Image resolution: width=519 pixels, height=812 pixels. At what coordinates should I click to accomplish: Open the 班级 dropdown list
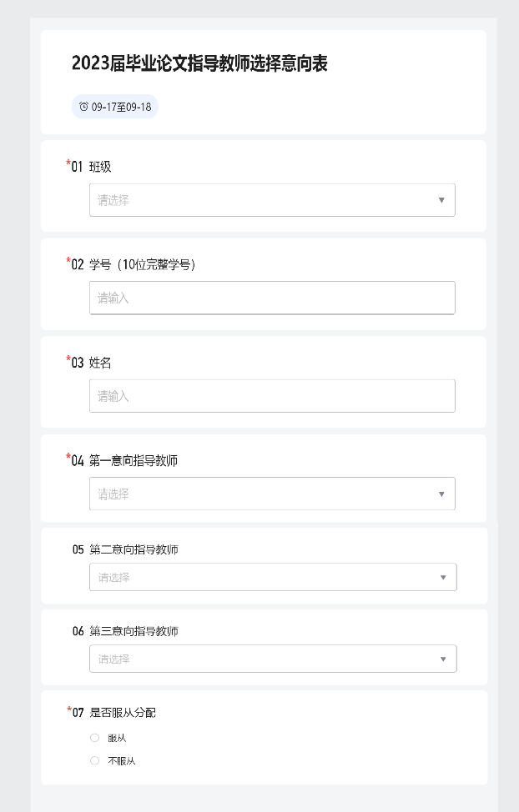pyautogui.click(x=272, y=200)
